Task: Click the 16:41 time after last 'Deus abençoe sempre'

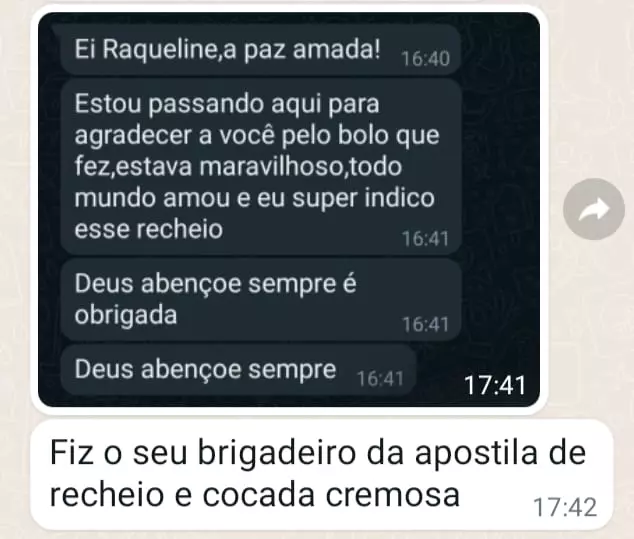Action: coord(380,379)
